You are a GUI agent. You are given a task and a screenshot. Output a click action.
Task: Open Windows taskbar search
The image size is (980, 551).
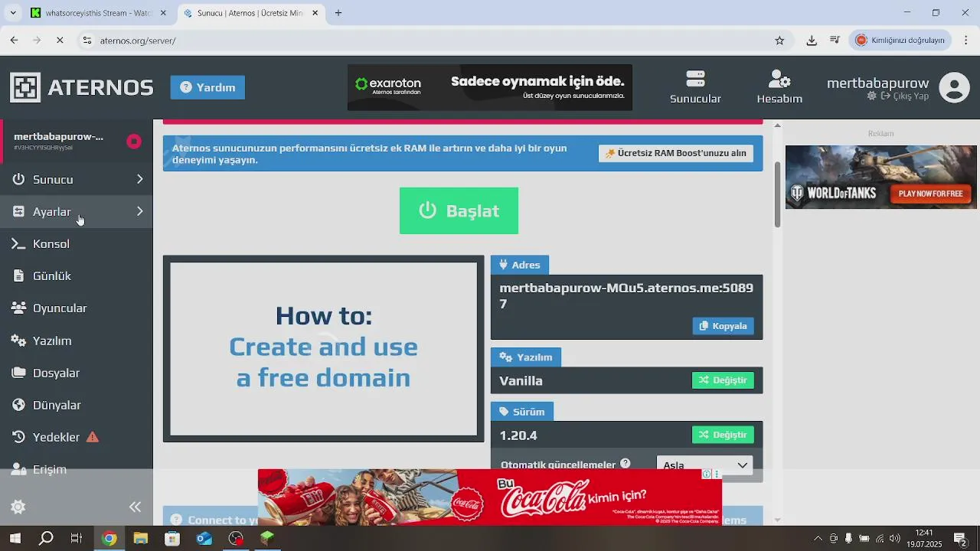[46, 538]
